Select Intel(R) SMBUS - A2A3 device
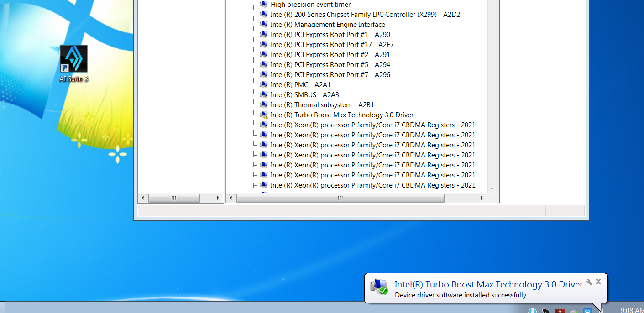 click(305, 95)
